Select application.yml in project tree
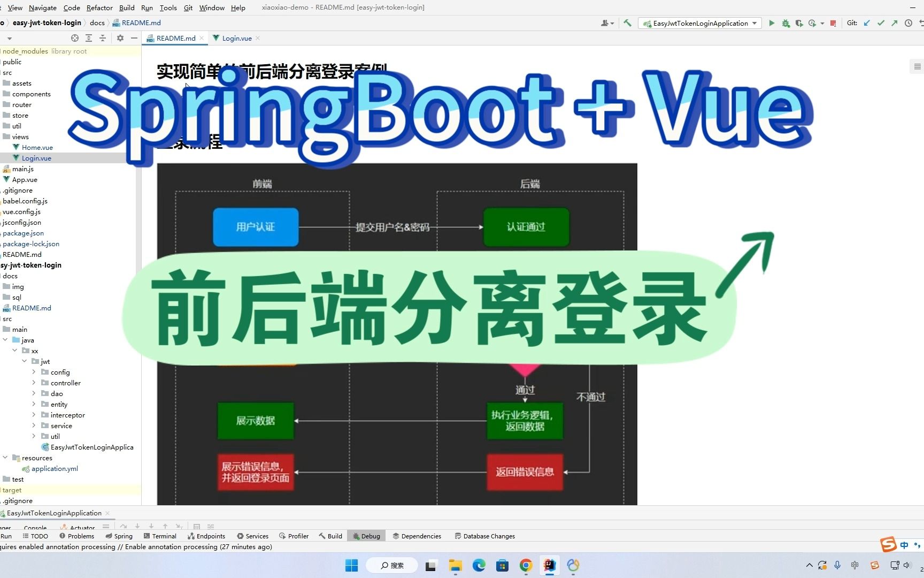 (55, 468)
